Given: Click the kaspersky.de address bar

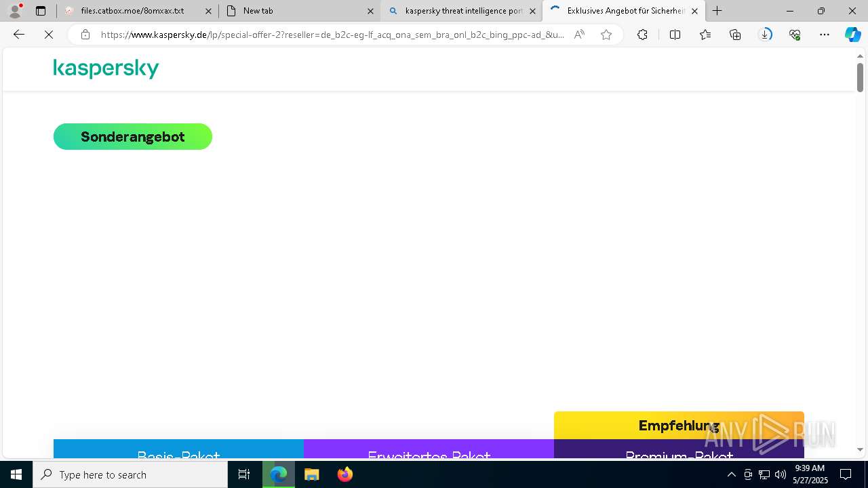Looking at the screenshot, I should [332, 35].
